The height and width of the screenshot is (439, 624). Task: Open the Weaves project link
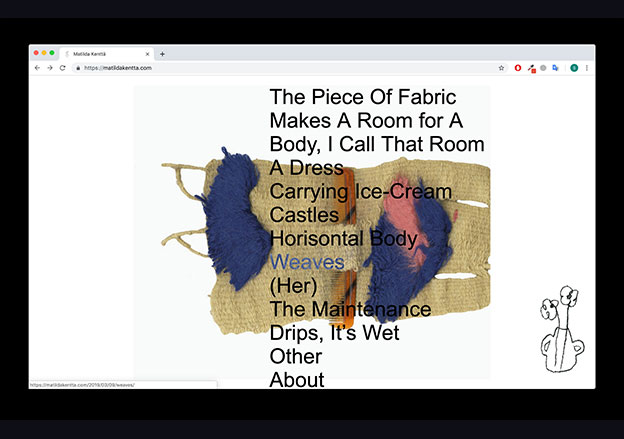307,262
